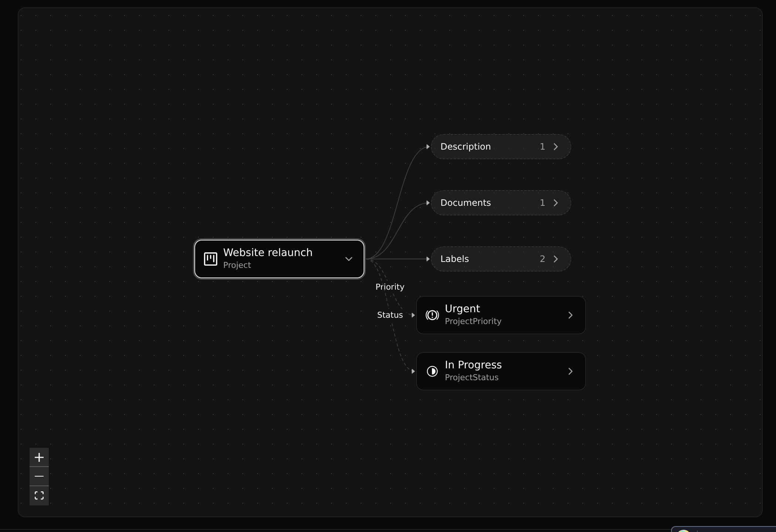
Task: Click the ProjectStatus subtitle text
Action: coord(472,378)
